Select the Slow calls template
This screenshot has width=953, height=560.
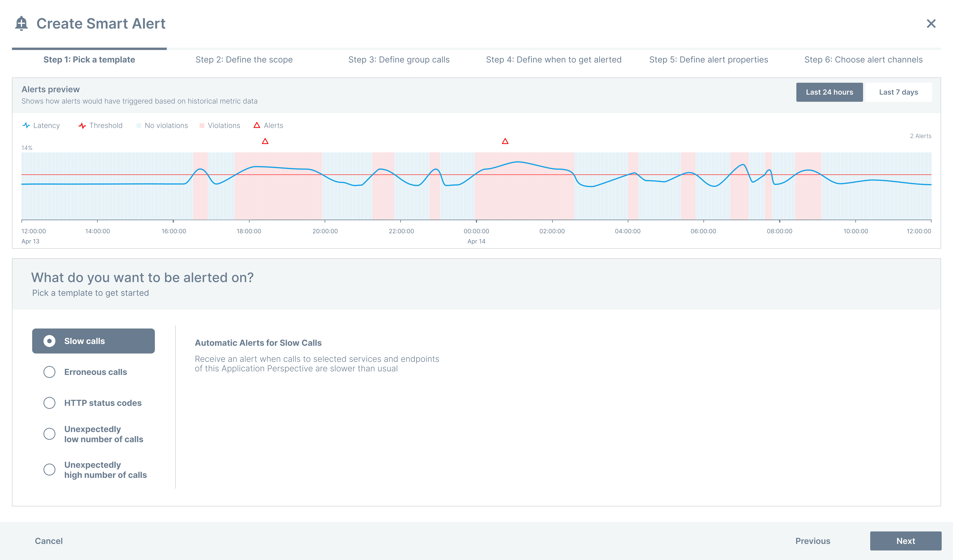93,341
